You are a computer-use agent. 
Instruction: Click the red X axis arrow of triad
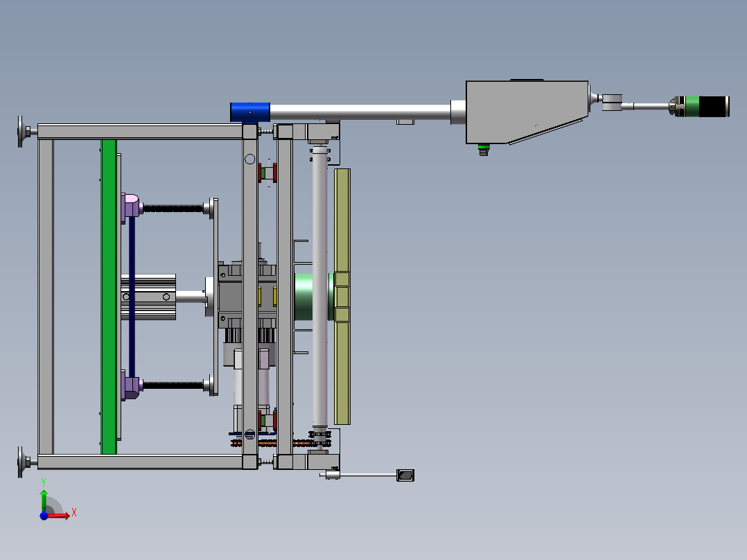coord(60,515)
